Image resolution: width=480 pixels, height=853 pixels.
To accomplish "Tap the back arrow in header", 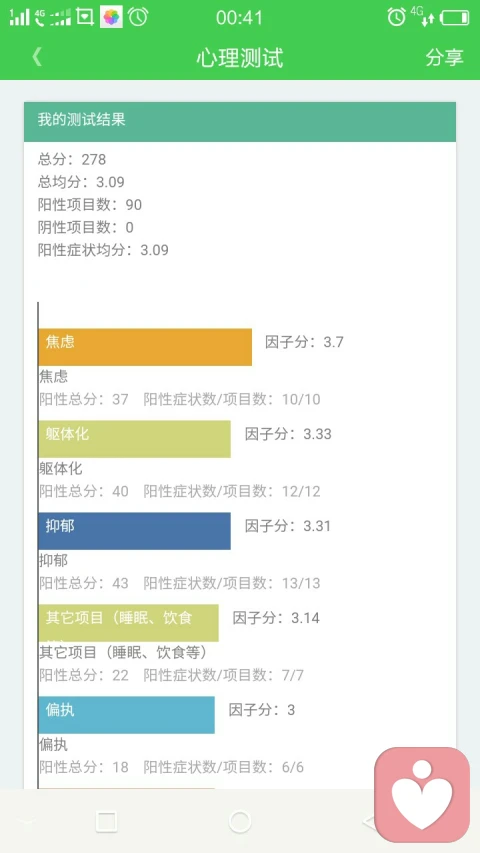I will (37, 57).
